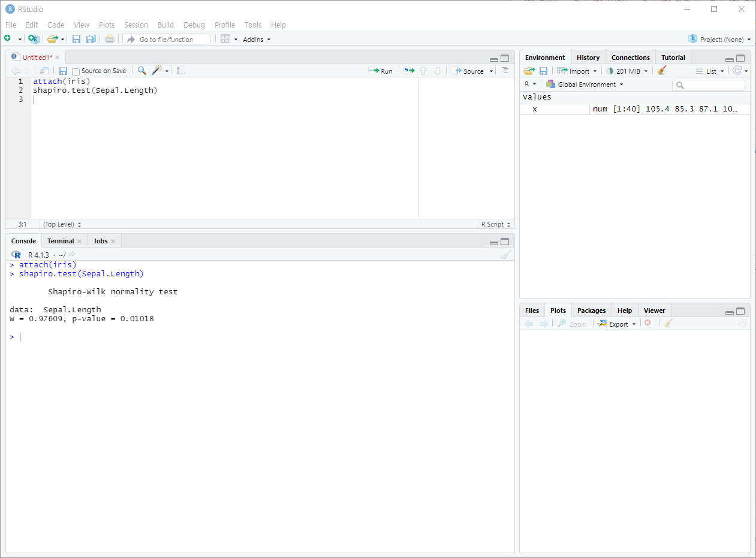Viewport: 756px width, 558px height.
Task: Maximize the Source editor pane
Action: point(505,58)
